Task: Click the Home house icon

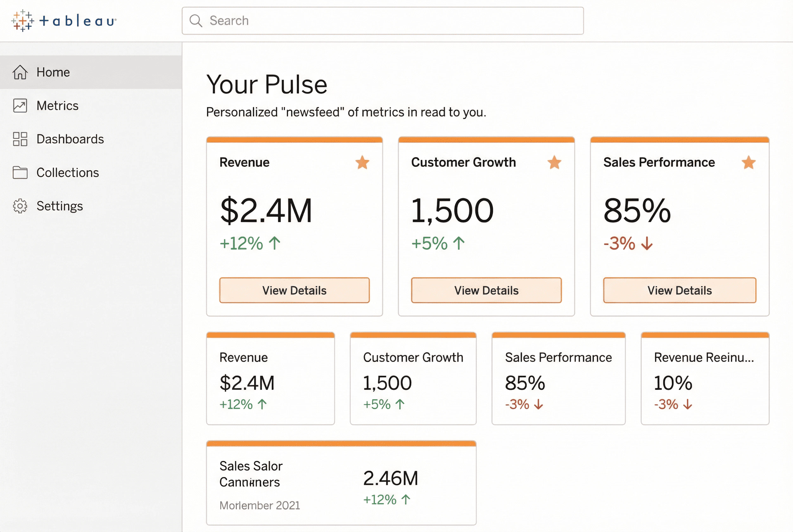Action: [x=20, y=72]
